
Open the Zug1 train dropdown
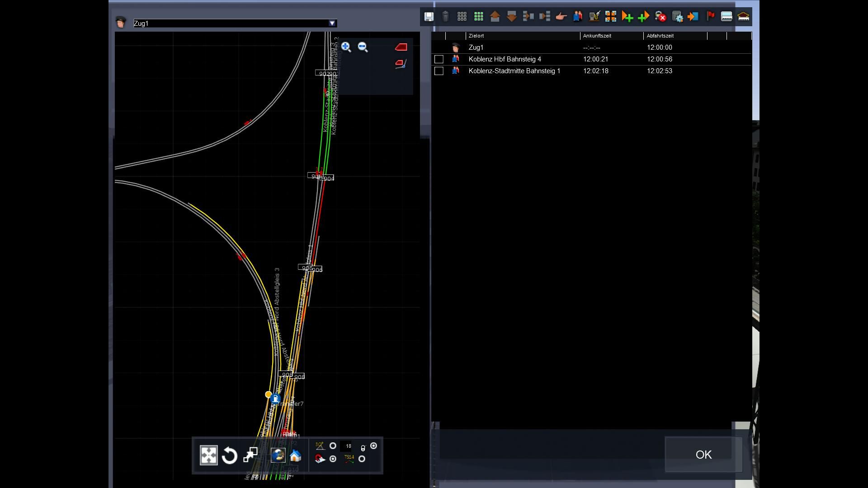click(x=332, y=23)
